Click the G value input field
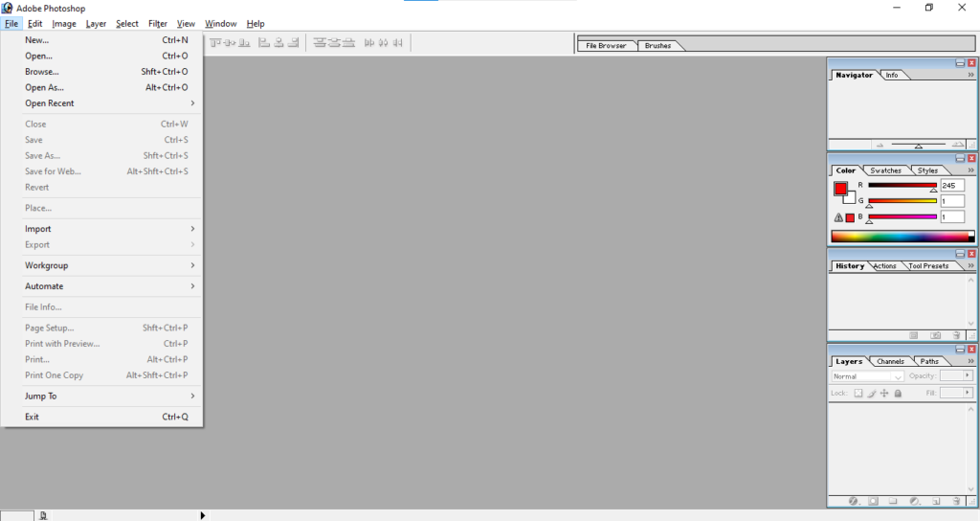The image size is (980, 521). (x=952, y=201)
